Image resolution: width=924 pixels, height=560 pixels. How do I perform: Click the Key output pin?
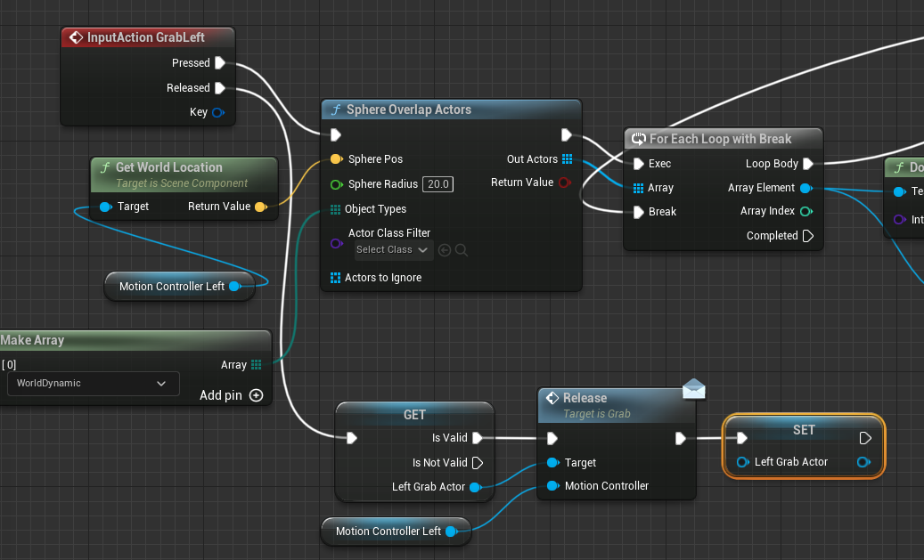click(x=217, y=112)
